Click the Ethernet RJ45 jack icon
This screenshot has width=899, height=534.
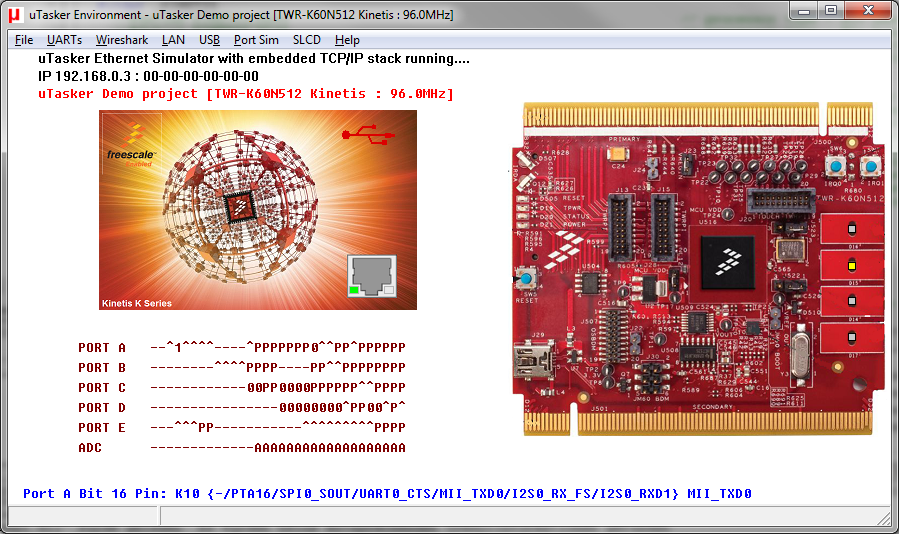coord(371,275)
